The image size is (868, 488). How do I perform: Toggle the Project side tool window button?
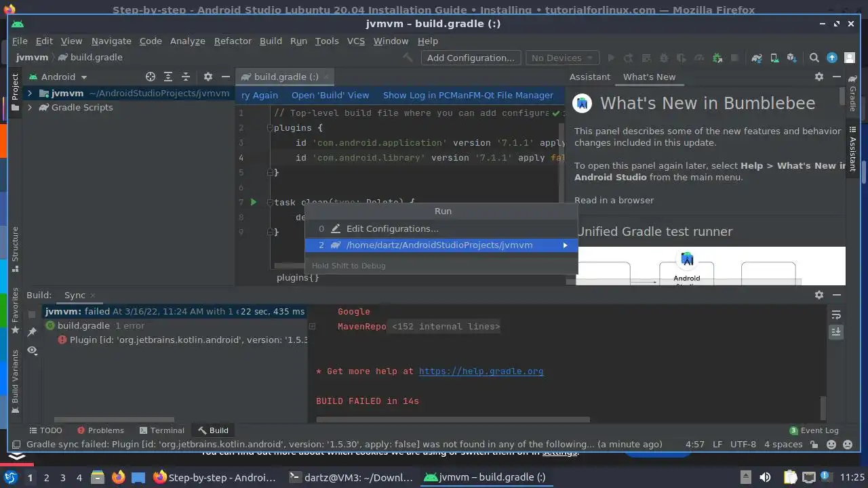click(15, 92)
